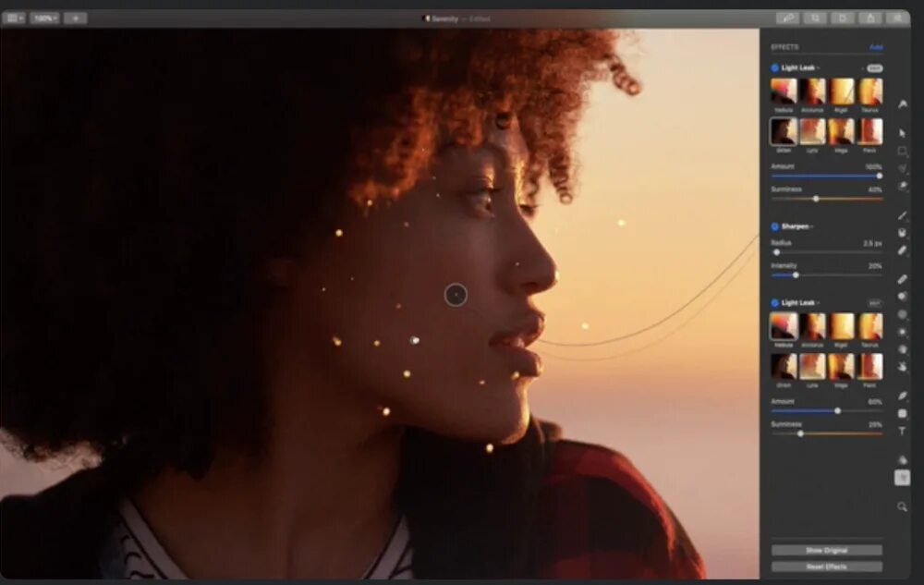
Task: Choose Pavo preset in lower Light Leak
Action: pyautogui.click(x=870, y=367)
